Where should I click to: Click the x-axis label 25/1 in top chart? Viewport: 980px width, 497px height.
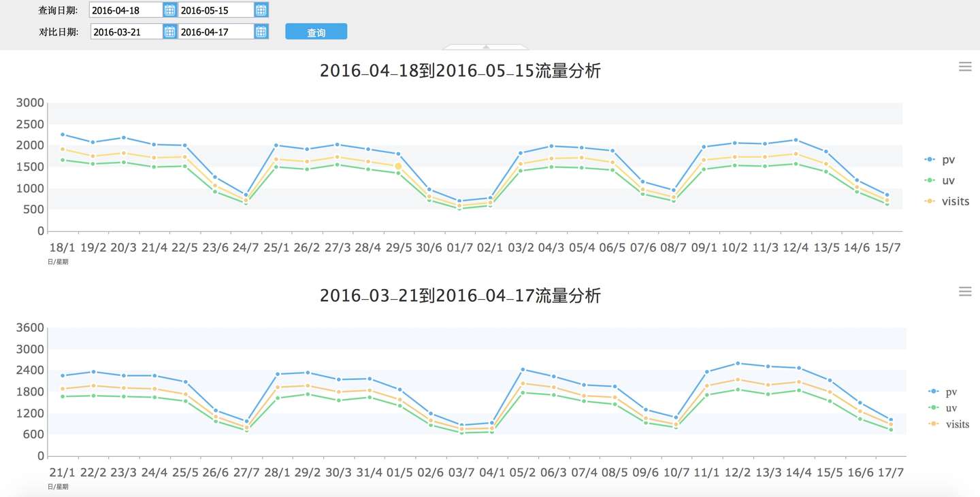pos(276,248)
